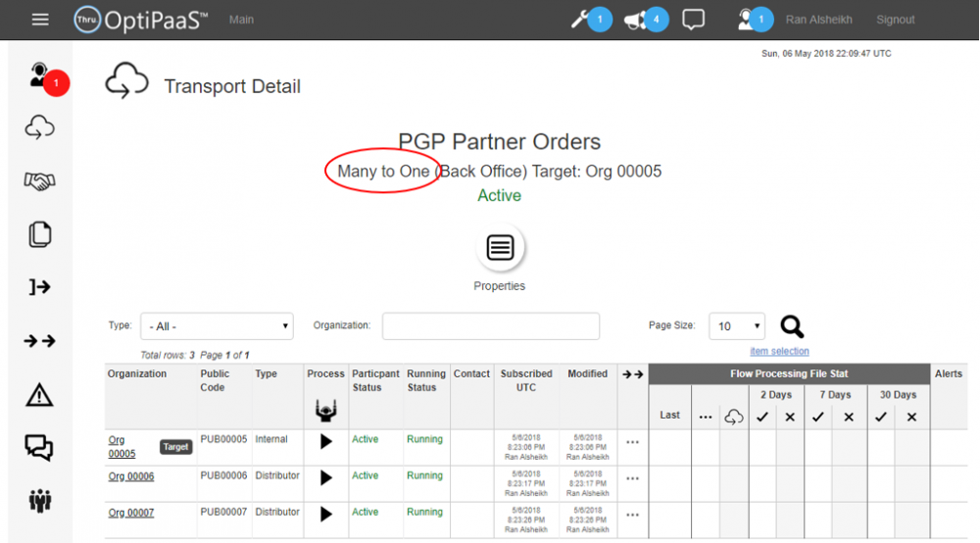Open the documents copy icon in sidebar
This screenshot has width=980, height=543.
tap(39, 234)
